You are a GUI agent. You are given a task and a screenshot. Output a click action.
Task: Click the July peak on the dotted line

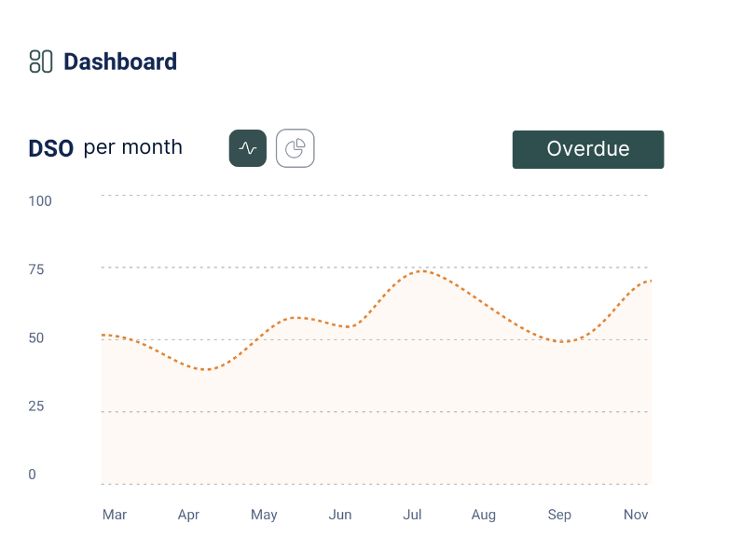click(x=421, y=271)
